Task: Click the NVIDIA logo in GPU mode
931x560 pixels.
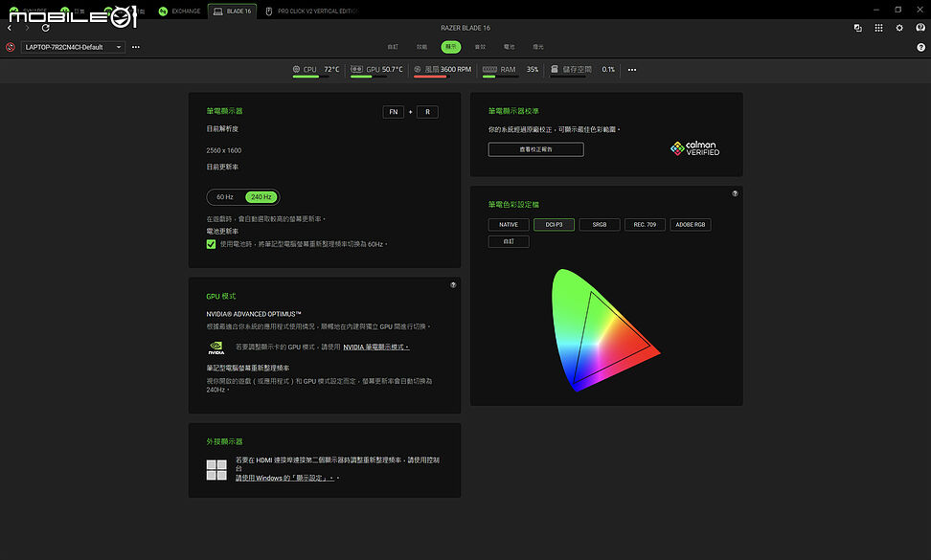Action: (216, 347)
